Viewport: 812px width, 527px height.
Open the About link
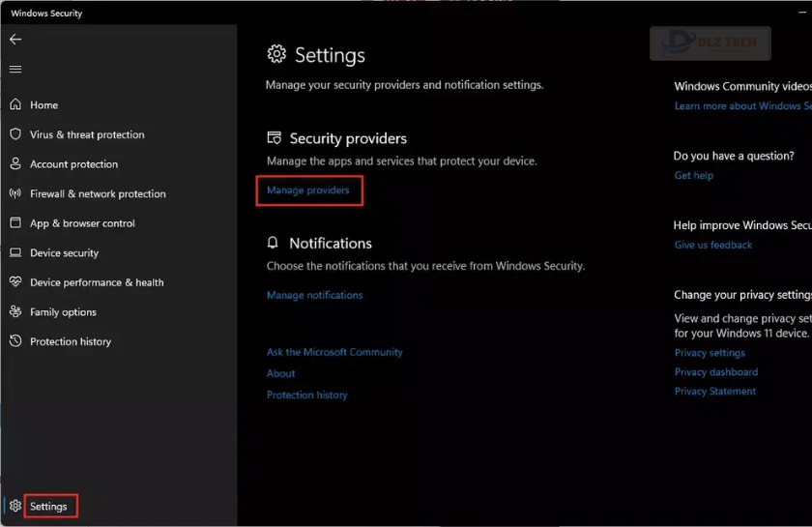(x=280, y=373)
